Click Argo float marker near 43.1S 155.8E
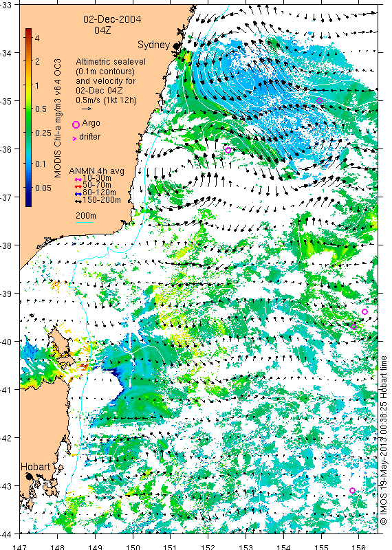The height and width of the screenshot is (550, 392). click(352, 490)
